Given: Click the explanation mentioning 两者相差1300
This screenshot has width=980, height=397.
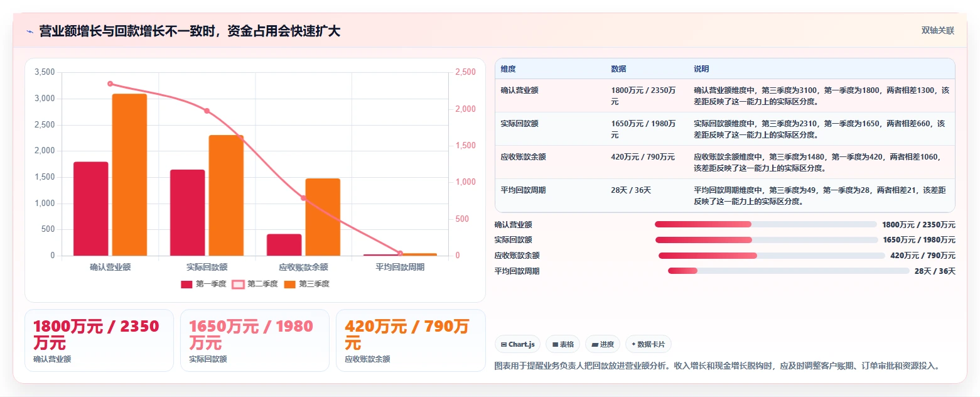Looking at the screenshot, I should coord(821,95).
